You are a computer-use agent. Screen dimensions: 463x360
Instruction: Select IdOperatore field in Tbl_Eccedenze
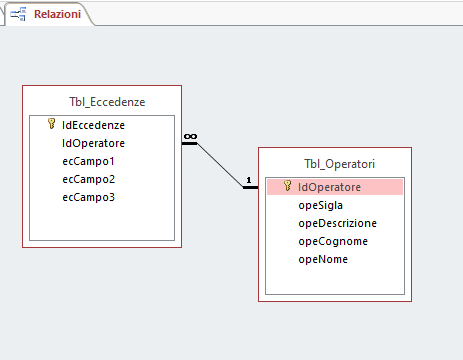[93, 143]
